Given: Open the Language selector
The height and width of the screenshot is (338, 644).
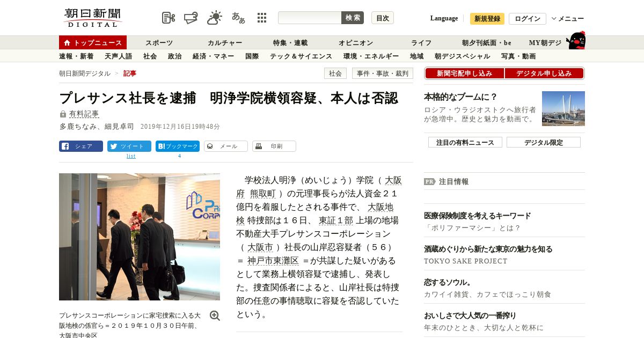Looking at the screenshot, I should [444, 18].
